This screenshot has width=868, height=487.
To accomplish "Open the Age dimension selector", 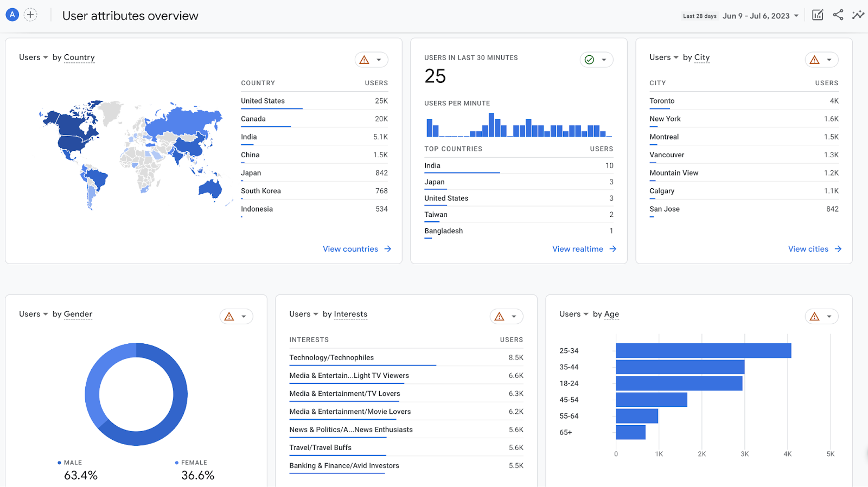I will pos(611,314).
